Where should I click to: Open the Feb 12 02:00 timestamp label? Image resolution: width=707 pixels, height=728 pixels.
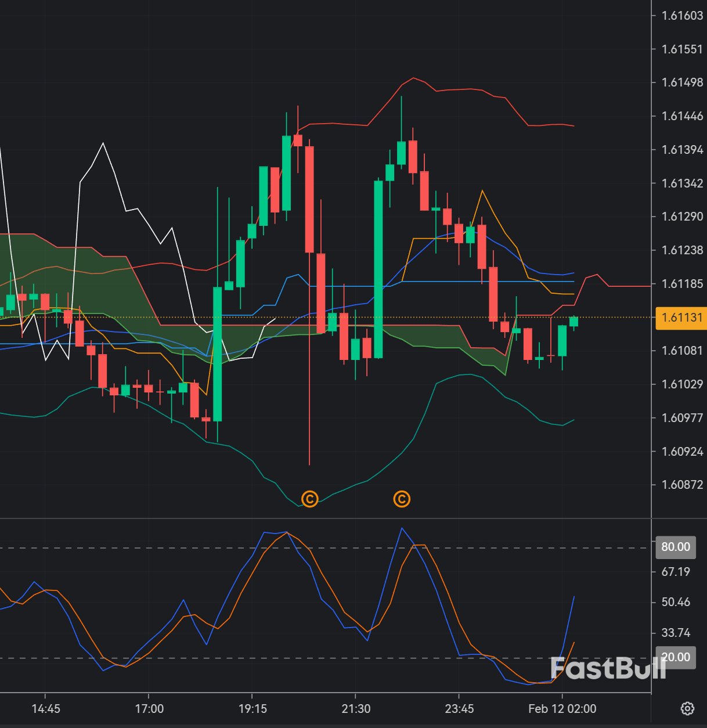point(563,708)
